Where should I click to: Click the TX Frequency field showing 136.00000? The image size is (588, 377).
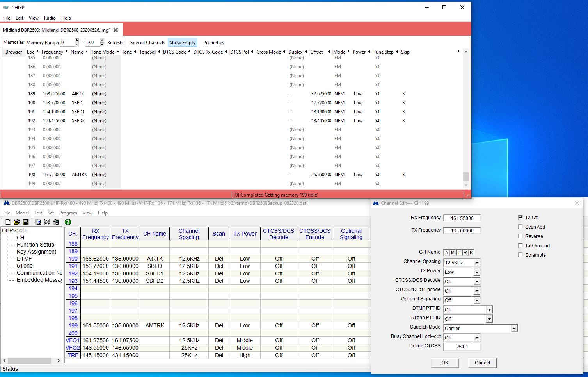point(462,231)
